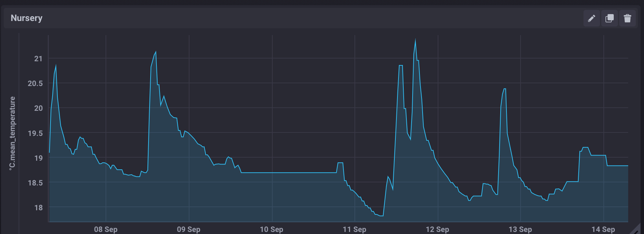Click the 20.5 value on the y-axis
Image resolution: width=644 pixels, height=234 pixels.
[x=35, y=83]
